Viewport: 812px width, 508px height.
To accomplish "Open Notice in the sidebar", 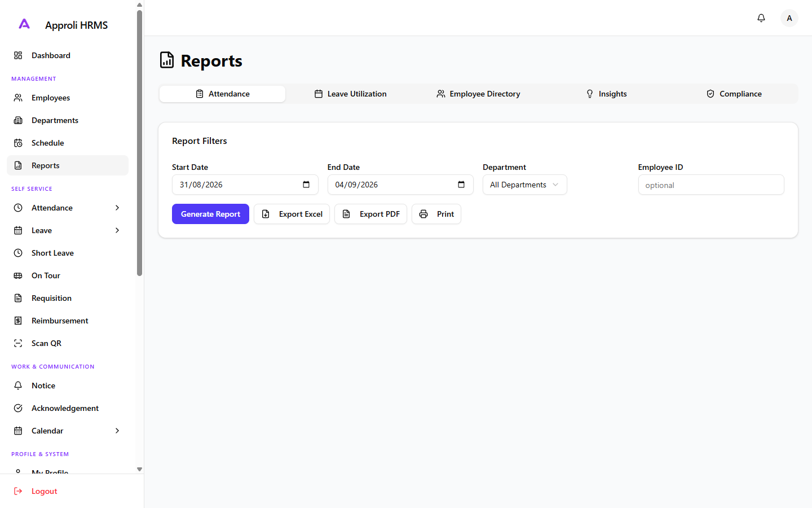I will point(68,386).
